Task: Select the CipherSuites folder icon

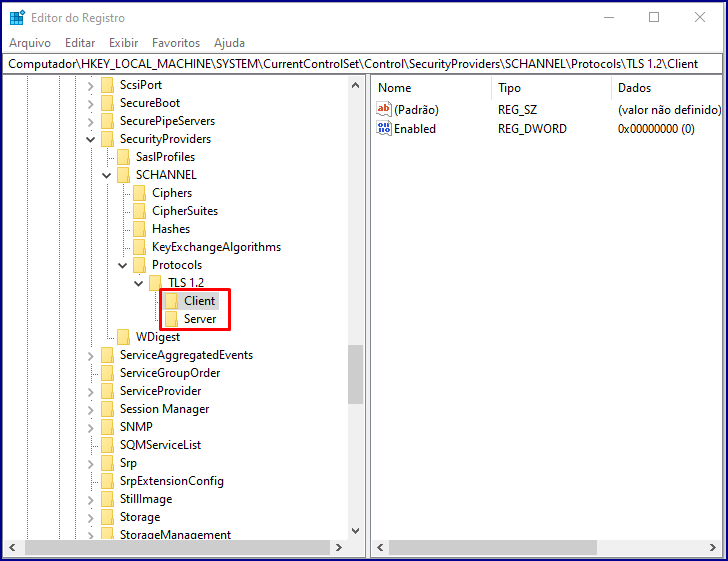Action: 139,211
